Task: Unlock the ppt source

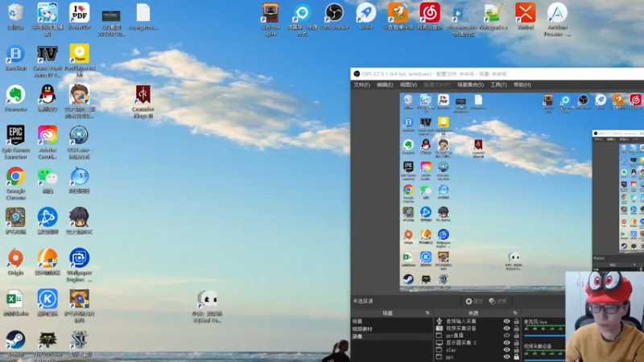Action: (x=516, y=357)
